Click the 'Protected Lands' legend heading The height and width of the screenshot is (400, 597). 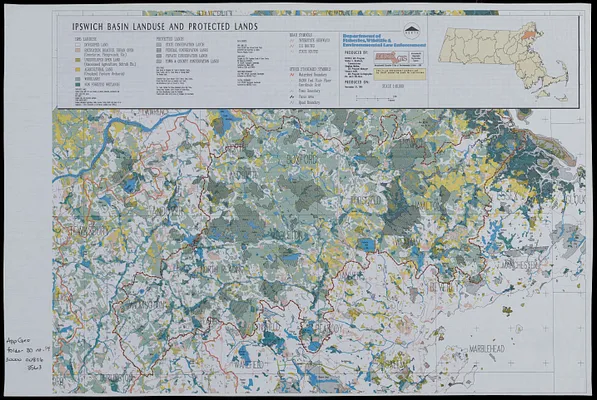[x=170, y=39]
